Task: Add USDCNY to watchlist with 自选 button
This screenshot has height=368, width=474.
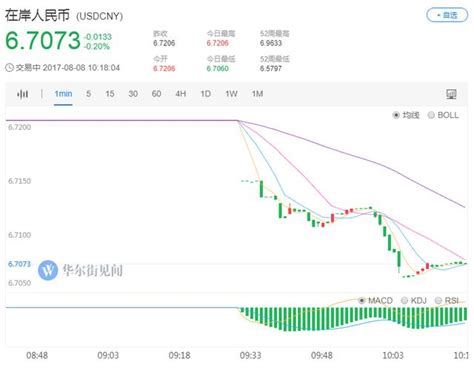Action: pos(447,15)
